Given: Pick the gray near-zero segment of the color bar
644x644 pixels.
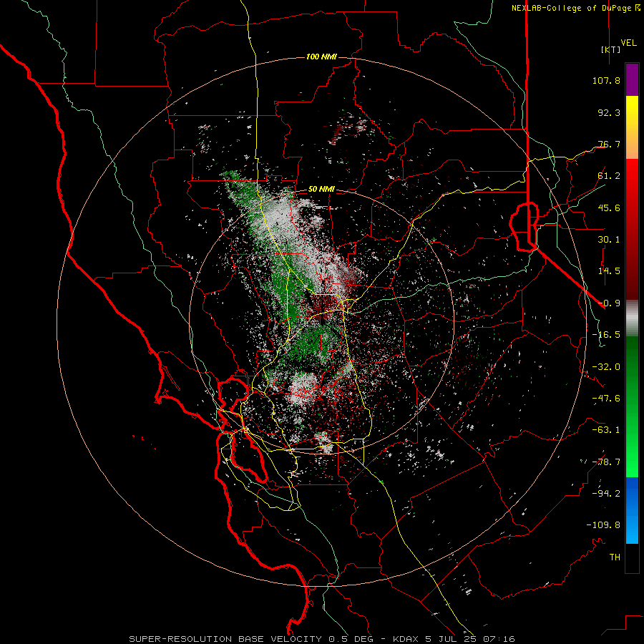Looking at the screenshot, I should [x=632, y=318].
